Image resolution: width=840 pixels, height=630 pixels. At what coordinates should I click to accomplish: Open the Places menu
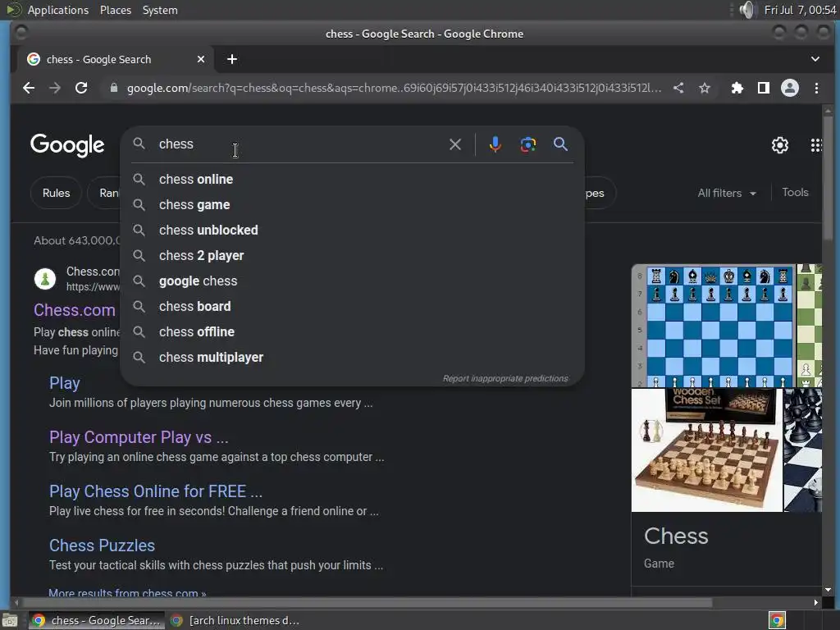click(116, 10)
